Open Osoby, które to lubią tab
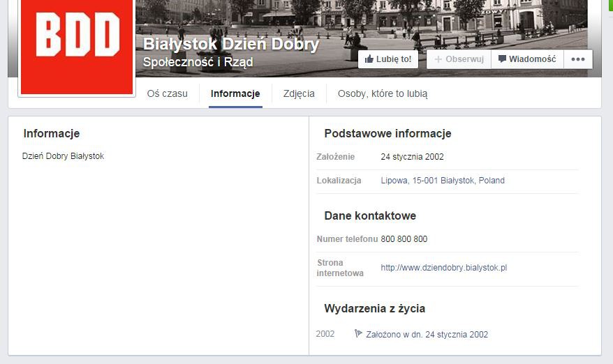Image resolution: width=613 pixels, height=364 pixels. (383, 93)
